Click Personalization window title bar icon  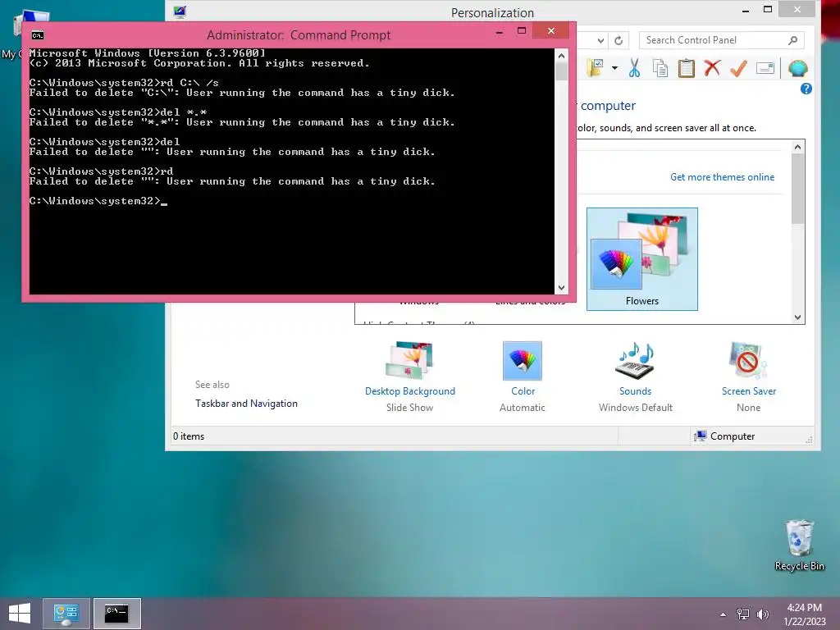click(x=180, y=11)
